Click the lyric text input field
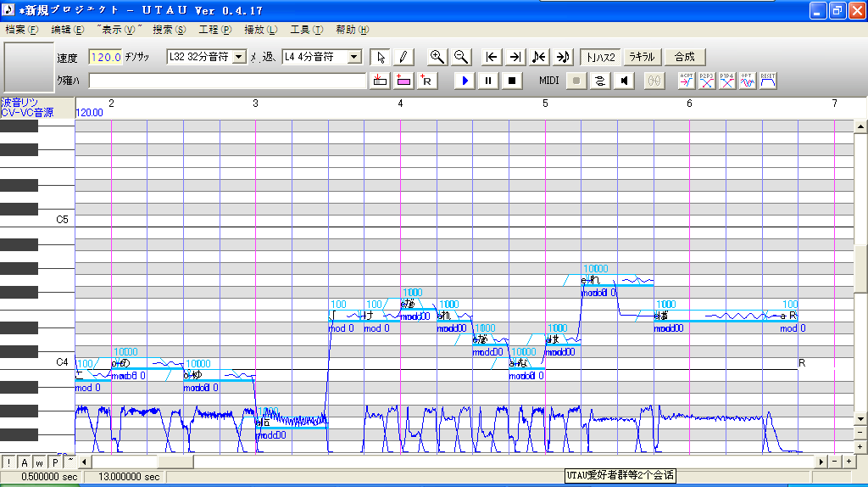Viewport: 868px width, 487px height. [227, 81]
